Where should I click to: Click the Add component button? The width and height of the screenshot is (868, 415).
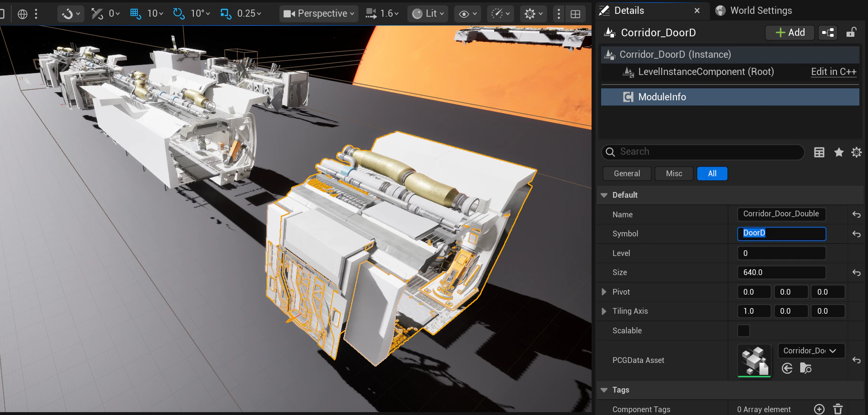click(790, 32)
